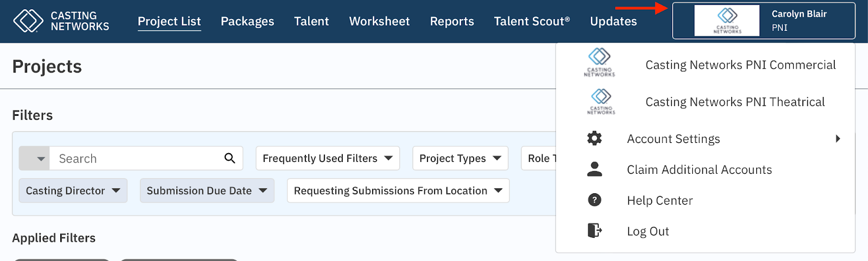Click the Help Center question mark icon
Image resolution: width=868 pixels, height=261 pixels.
(x=595, y=200)
